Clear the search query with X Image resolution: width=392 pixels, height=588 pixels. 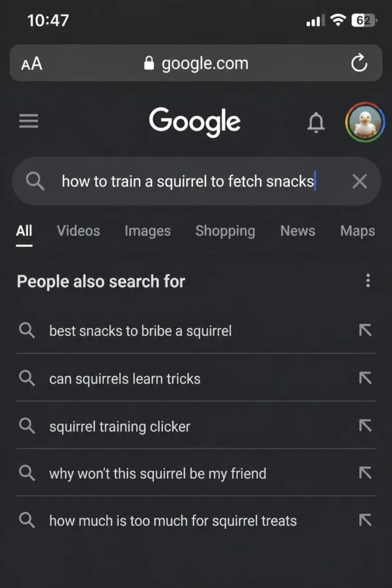[359, 181]
